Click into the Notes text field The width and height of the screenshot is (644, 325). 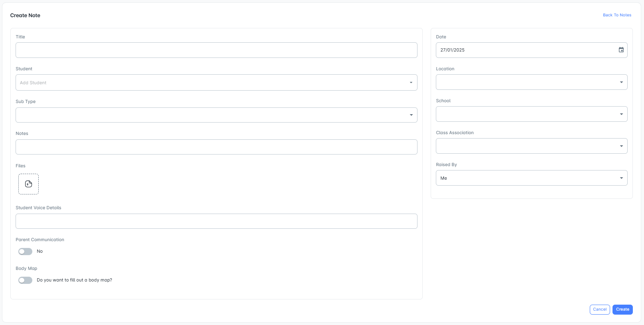click(217, 147)
